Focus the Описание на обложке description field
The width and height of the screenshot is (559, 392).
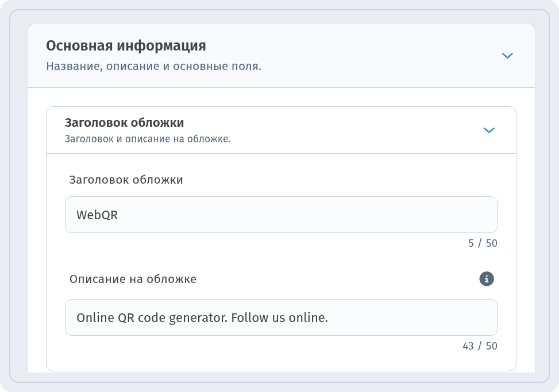[281, 317]
